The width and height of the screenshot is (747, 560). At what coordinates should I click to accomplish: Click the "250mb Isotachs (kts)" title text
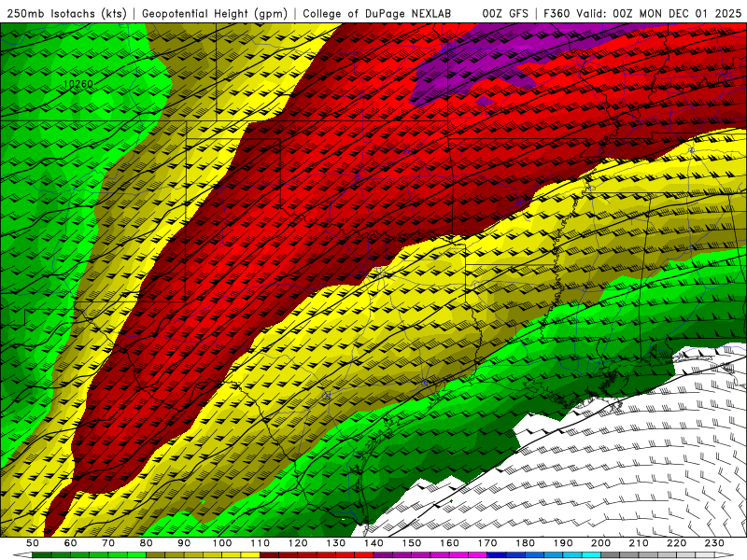pyautogui.click(x=67, y=13)
